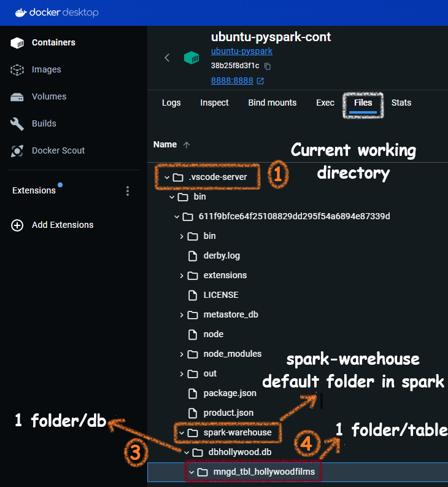Click the external link icon beside port
Viewport: 448px width, 487px height.
[x=260, y=81]
